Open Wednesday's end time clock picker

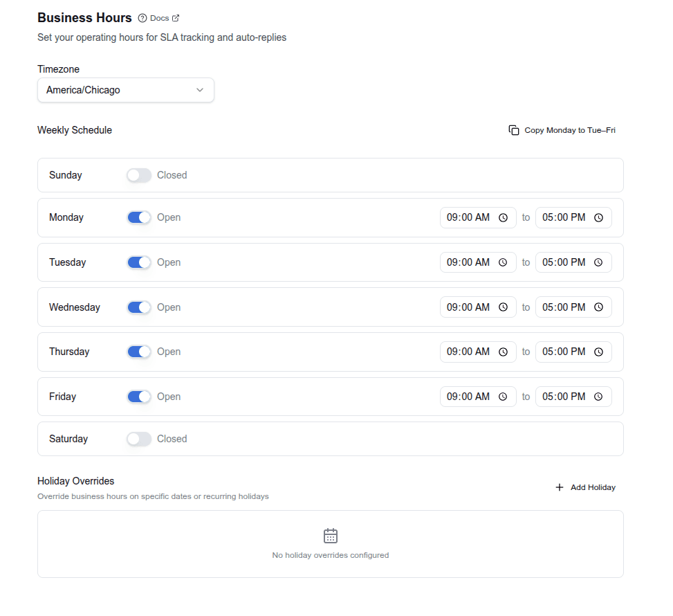(598, 307)
